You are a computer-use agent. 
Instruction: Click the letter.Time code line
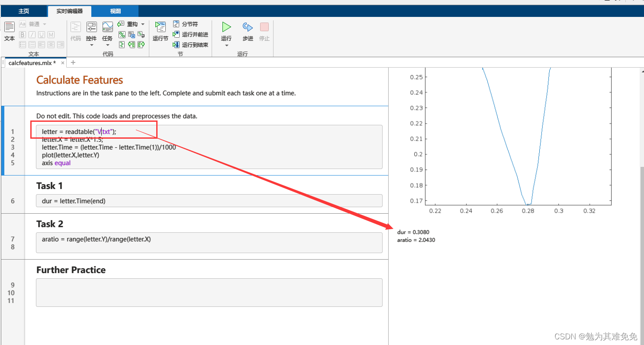(x=109, y=147)
